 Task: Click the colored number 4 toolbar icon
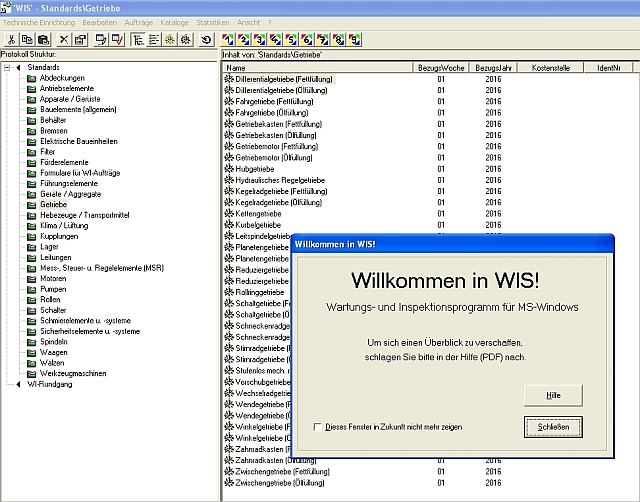[276, 40]
